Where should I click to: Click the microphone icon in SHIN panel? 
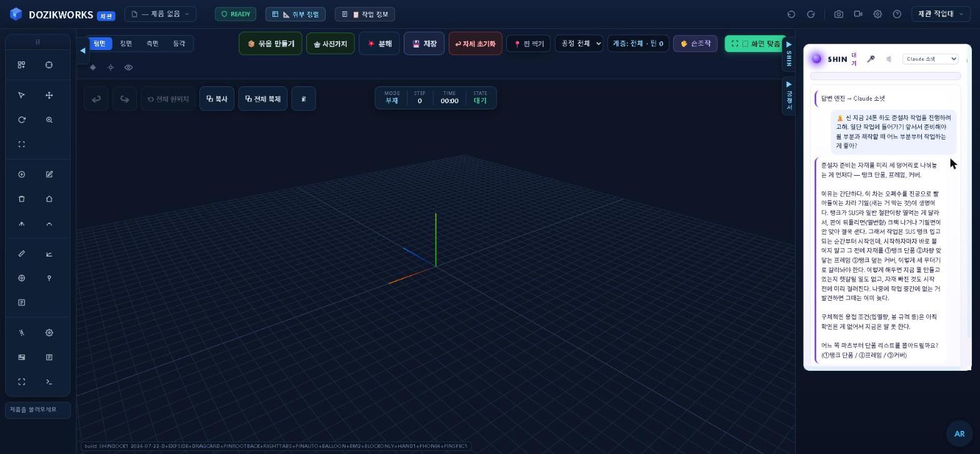click(x=871, y=59)
